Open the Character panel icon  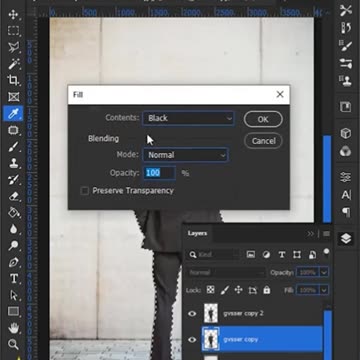pyautogui.click(x=346, y=195)
